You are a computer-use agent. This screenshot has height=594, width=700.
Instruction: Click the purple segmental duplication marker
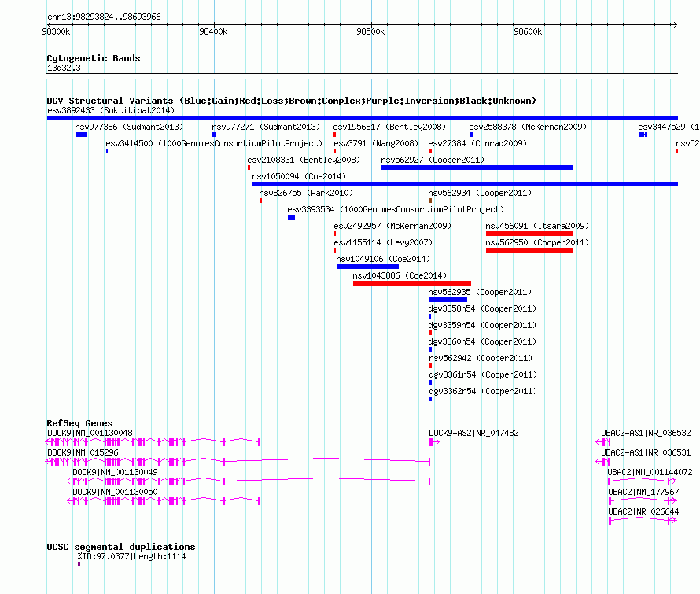point(79,565)
